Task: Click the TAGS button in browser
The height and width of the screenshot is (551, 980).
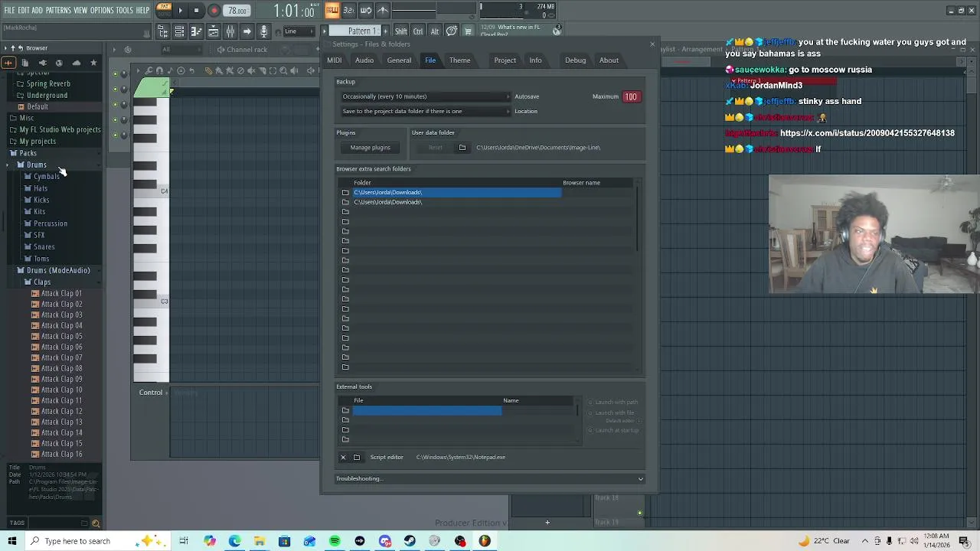Action: point(17,523)
